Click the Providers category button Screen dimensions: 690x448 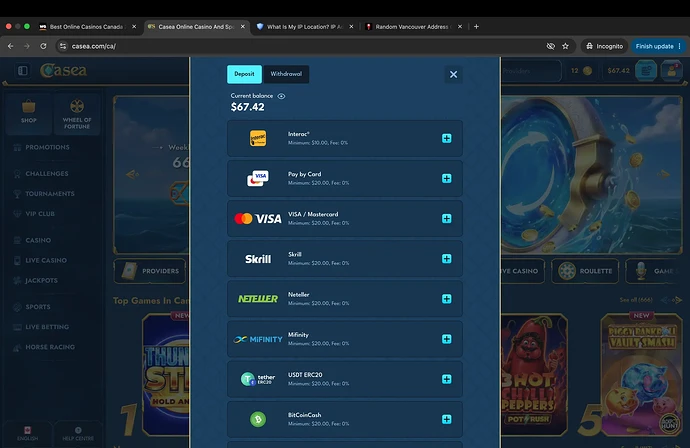[x=150, y=271]
